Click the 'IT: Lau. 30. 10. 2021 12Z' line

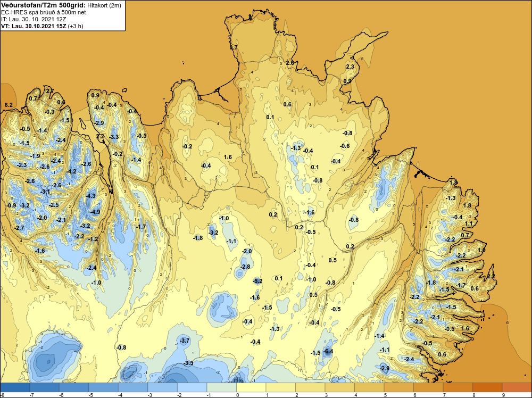[x=34, y=19]
